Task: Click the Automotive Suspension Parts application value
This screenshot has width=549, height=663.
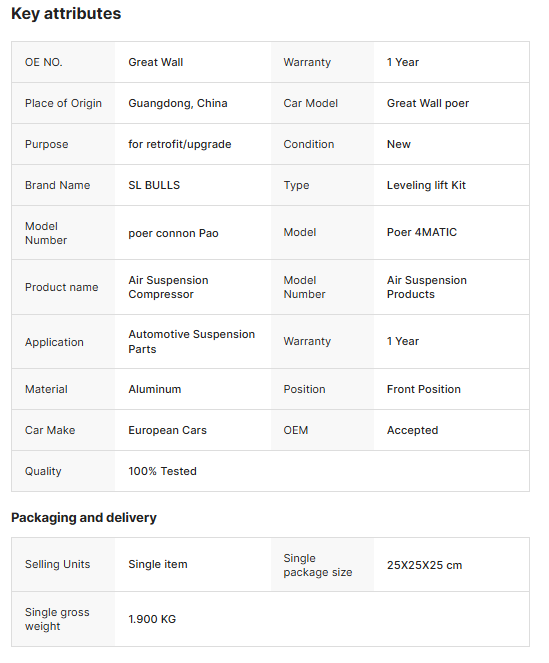Action: (x=192, y=342)
